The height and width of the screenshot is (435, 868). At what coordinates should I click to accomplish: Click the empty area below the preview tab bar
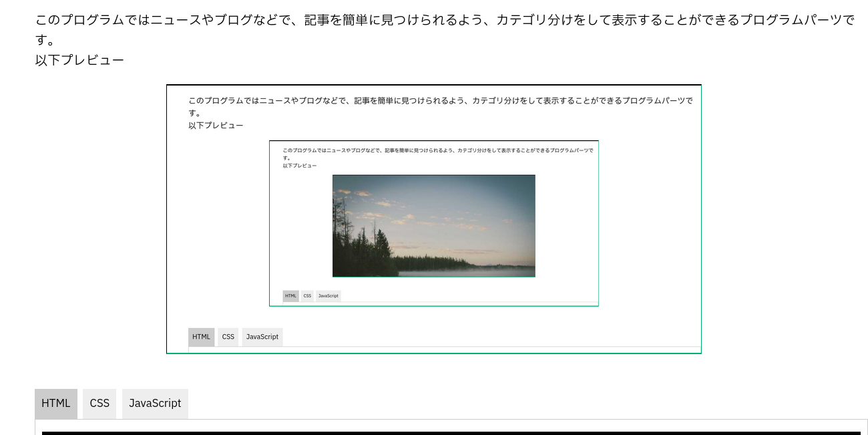pyautogui.click(x=433, y=348)
